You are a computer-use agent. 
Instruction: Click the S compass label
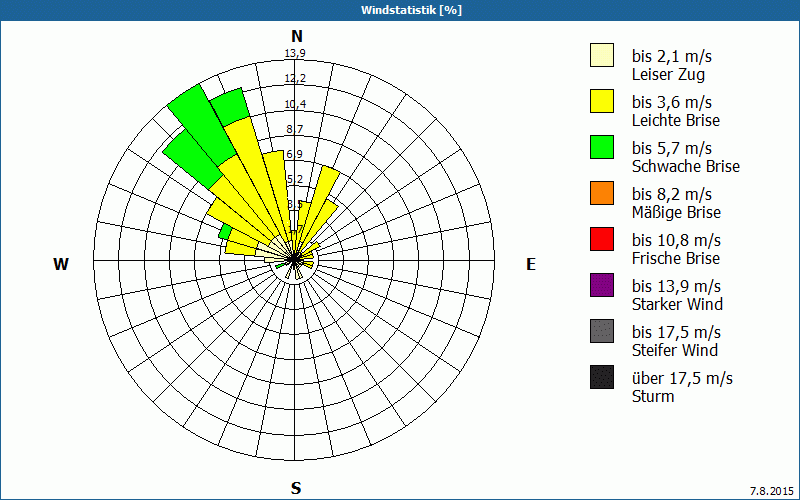click(296, 488)
